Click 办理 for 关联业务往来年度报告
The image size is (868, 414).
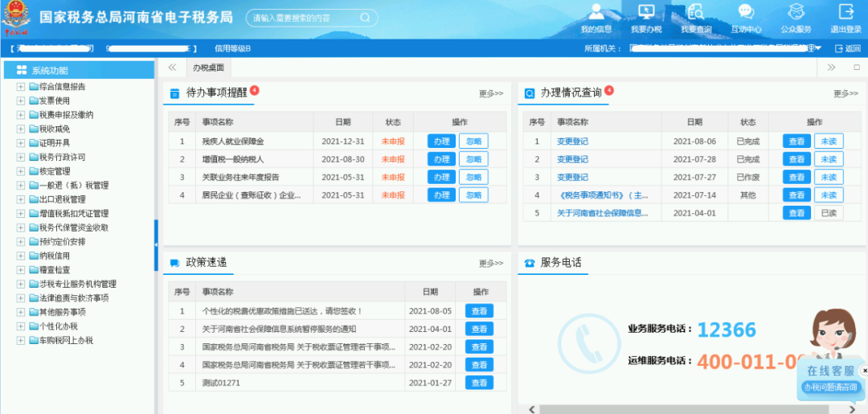[441, 177]
